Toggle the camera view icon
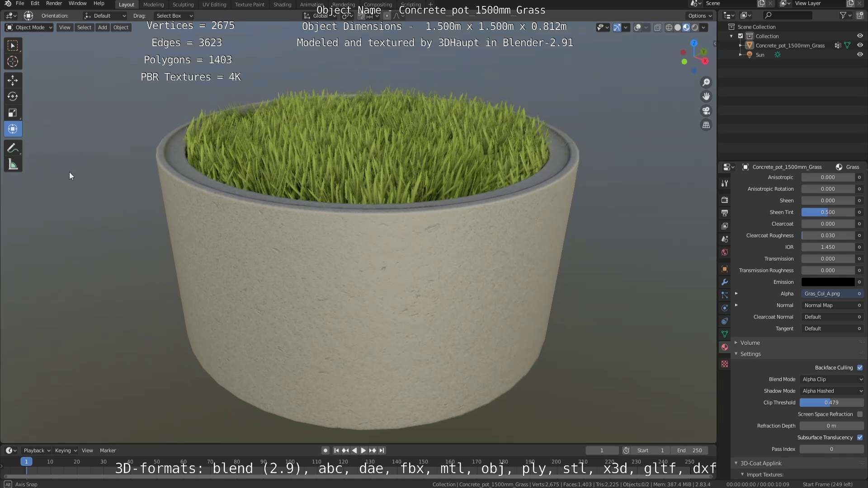868x488 pixels. (x=706, y=111)
